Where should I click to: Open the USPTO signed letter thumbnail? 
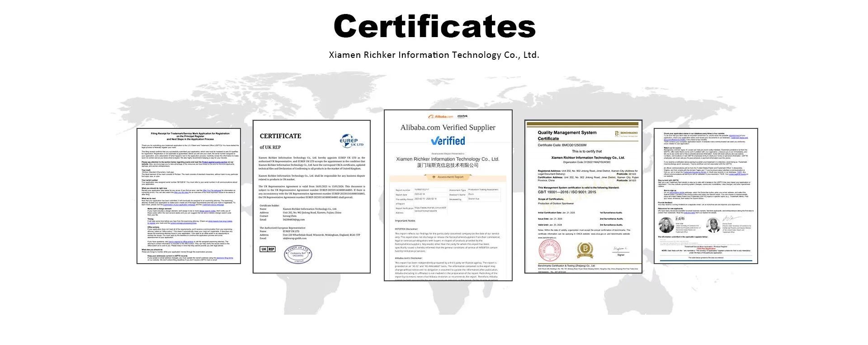[706, 196]
